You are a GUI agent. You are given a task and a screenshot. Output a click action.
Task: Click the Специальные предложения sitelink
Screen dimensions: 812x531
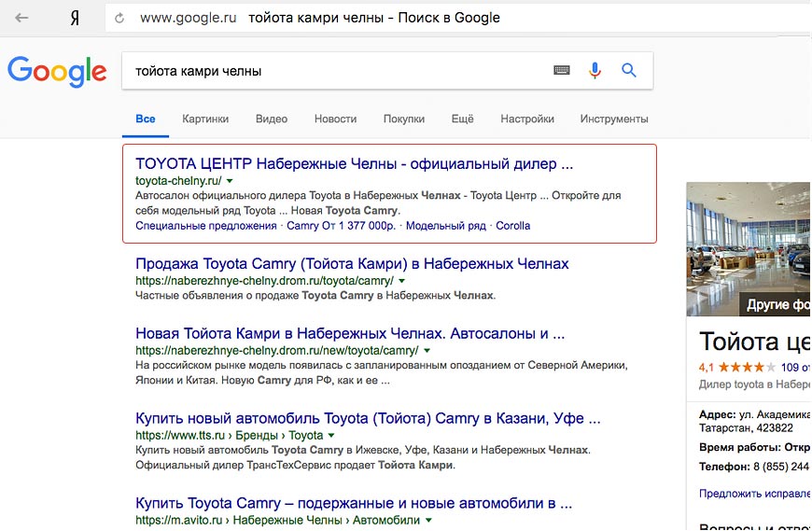(x=205, y=226)
